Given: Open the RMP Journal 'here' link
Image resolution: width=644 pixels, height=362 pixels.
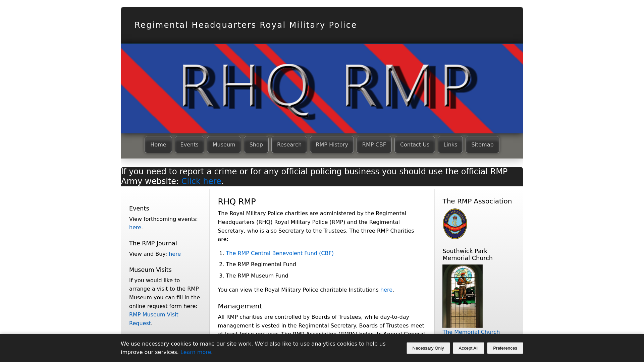Looking at the screenshot, I should coord(175,254).
